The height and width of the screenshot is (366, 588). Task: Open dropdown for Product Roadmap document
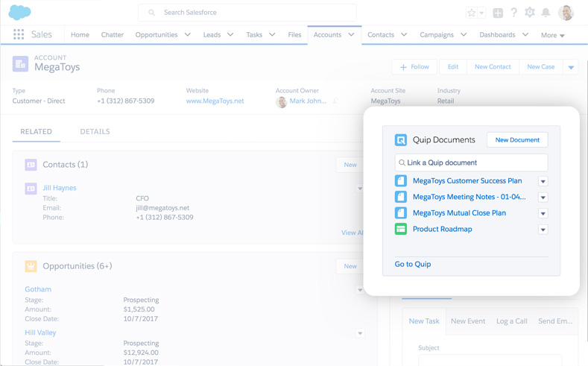(x=543, y=230)
